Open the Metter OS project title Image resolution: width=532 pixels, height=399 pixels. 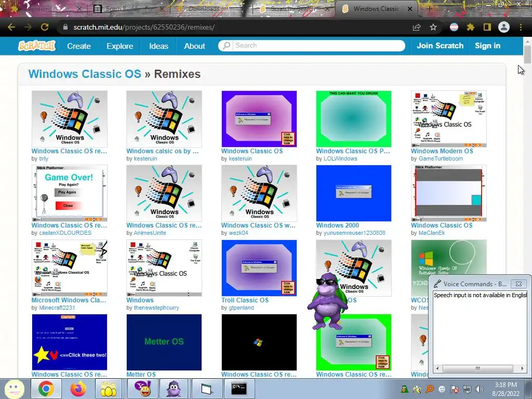(x=141, y=374)
